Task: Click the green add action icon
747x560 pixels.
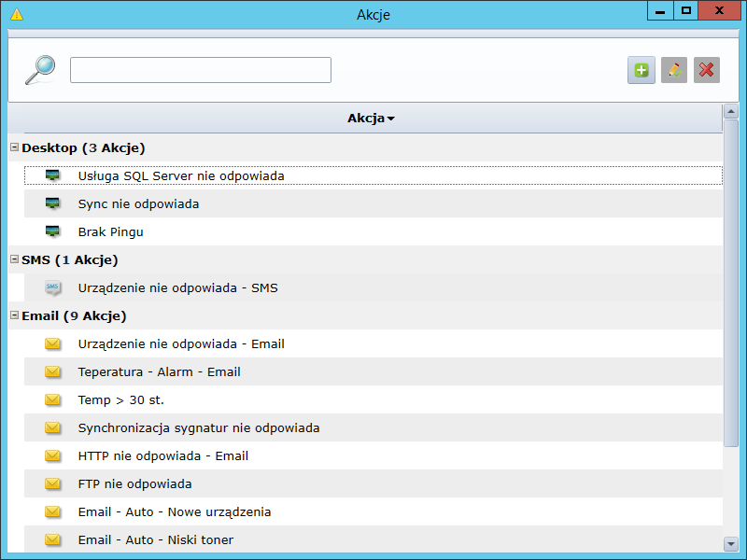Action: pos(641,70)
